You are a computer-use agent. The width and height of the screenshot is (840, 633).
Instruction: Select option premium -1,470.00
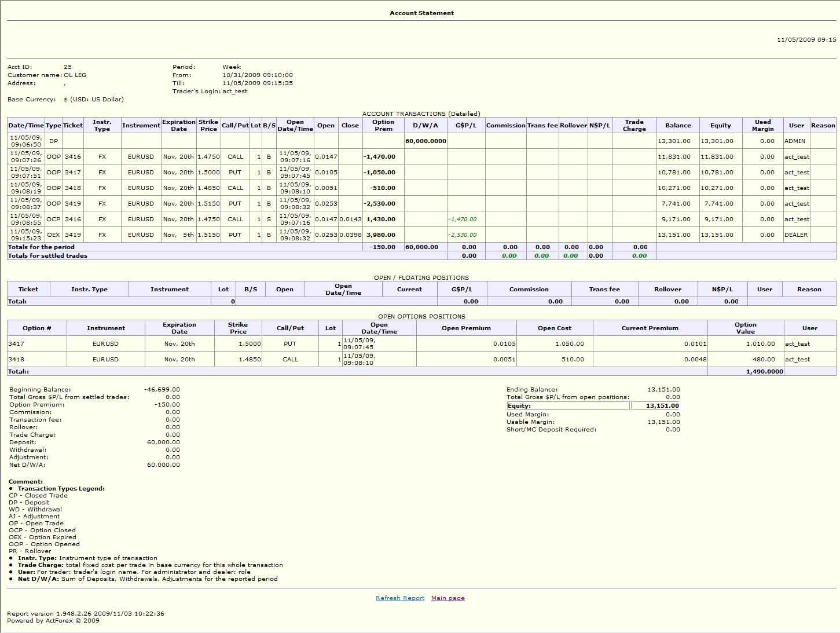coord(380,157)
